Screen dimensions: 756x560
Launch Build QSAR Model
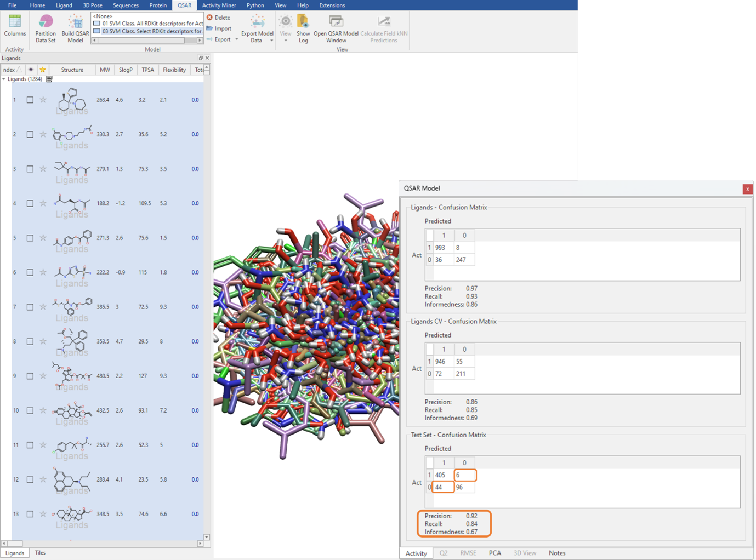(75, 28)
